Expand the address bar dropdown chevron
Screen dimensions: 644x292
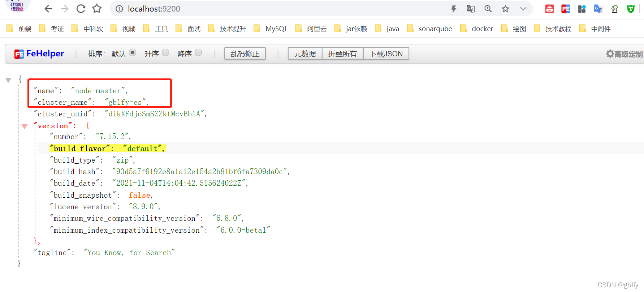(523, 9)
